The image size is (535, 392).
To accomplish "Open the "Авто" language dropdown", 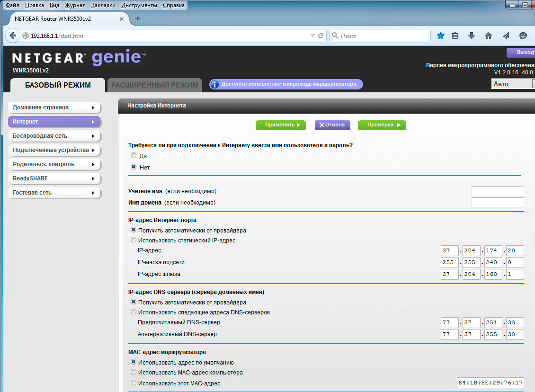I will pos(512,84).
